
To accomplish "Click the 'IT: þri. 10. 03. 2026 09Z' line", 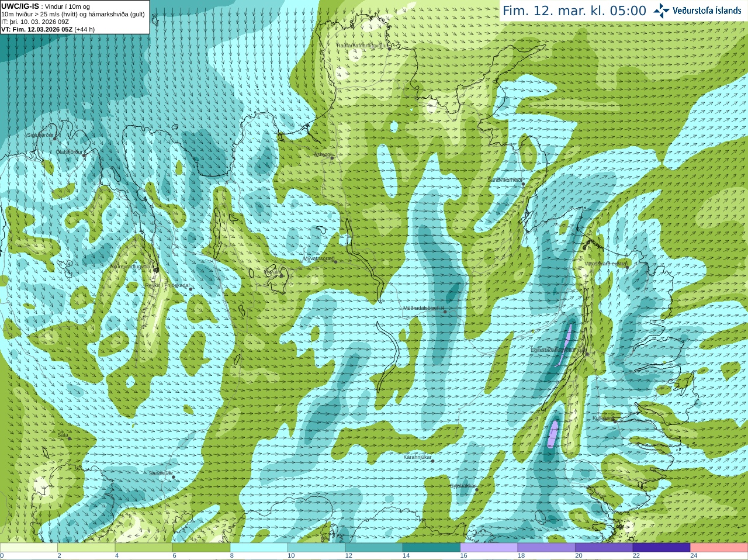I will coord(35,22).
